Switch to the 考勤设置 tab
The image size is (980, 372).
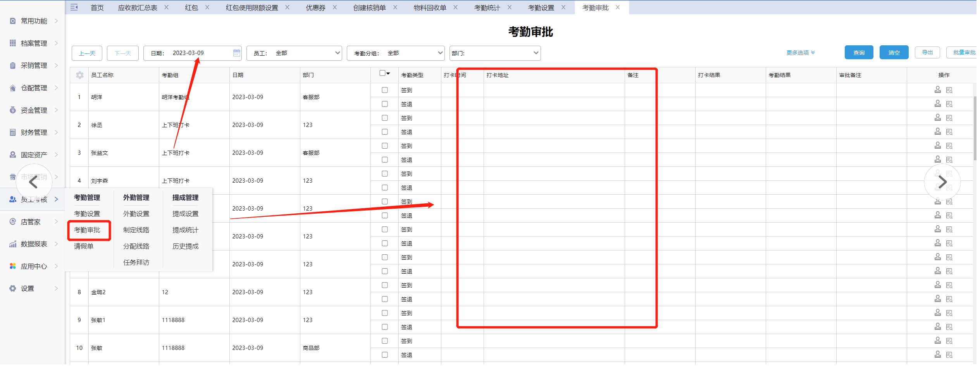541,8
